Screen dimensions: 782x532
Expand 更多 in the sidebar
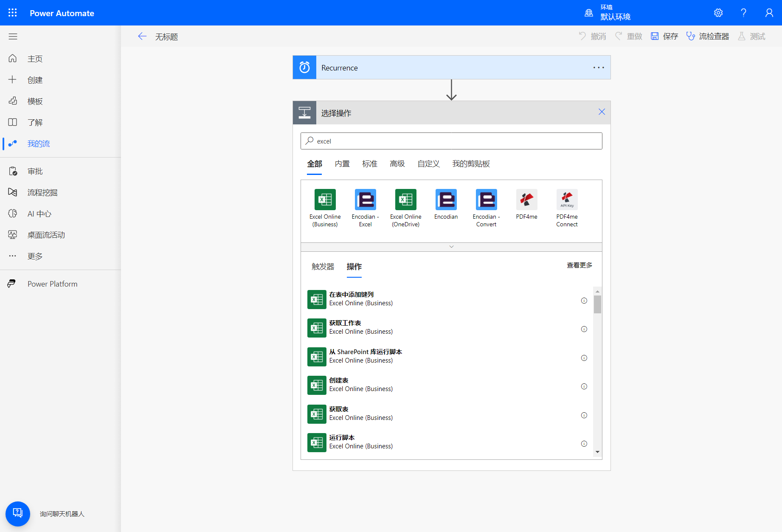(35, 256)
